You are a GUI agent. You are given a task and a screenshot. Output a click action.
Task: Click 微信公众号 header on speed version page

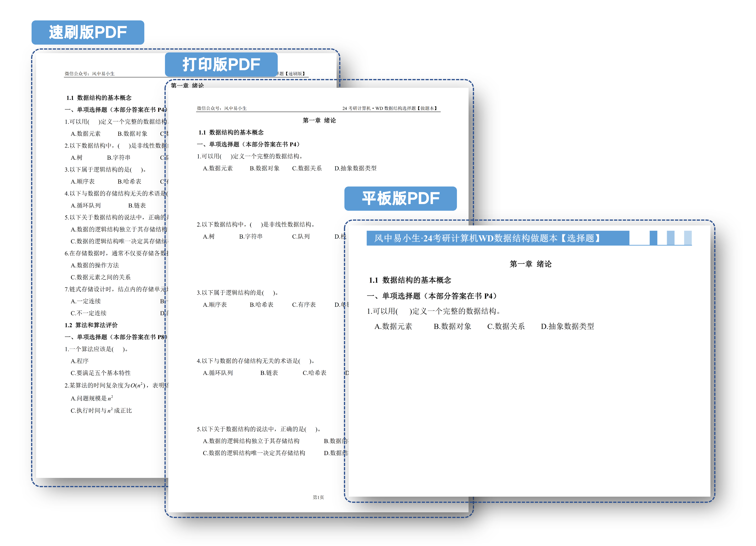(x=89, y=74)
